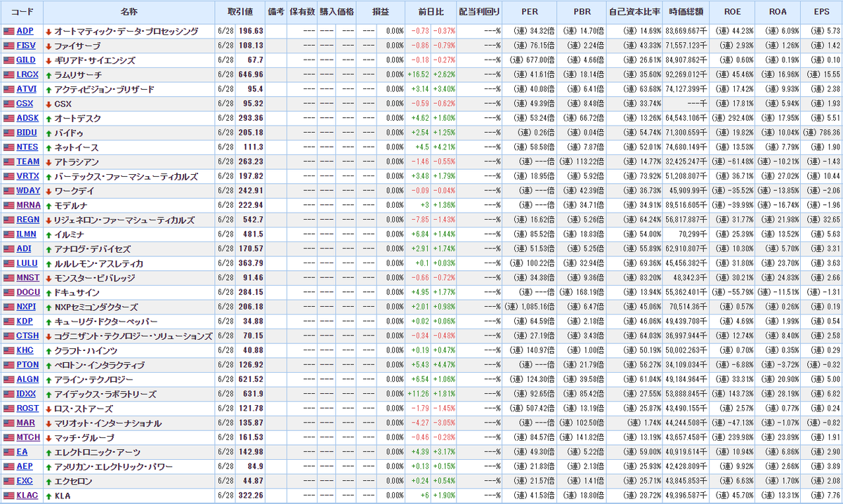Click the US flag icon beside BIDU
The height and width of the screenshot is (504, 843).
pos(8,133)
